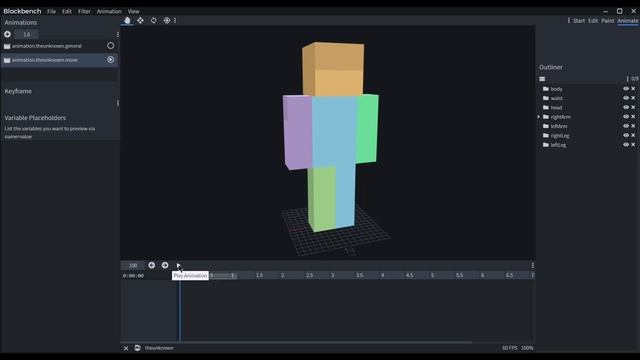Select the Pivot tool in toolbar
The image size is (640, 360).
(167, 20)
